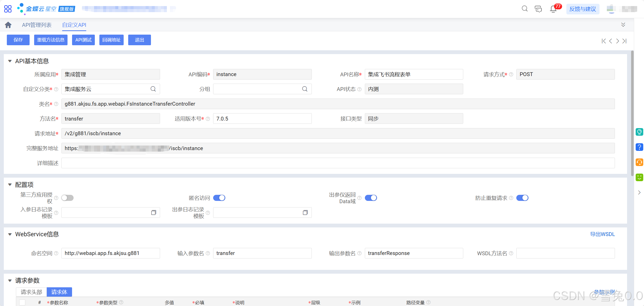Click the API测试 button

[83, 40]
